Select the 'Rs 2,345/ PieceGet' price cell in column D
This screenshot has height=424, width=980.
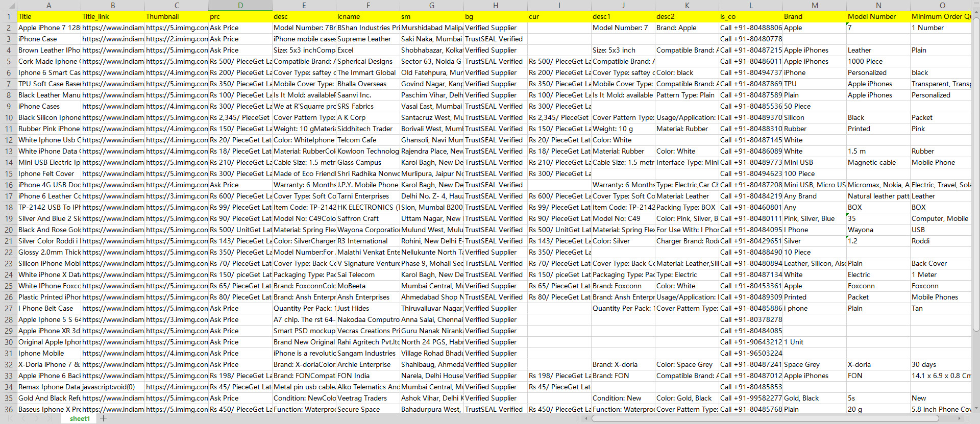coord(240,118)
